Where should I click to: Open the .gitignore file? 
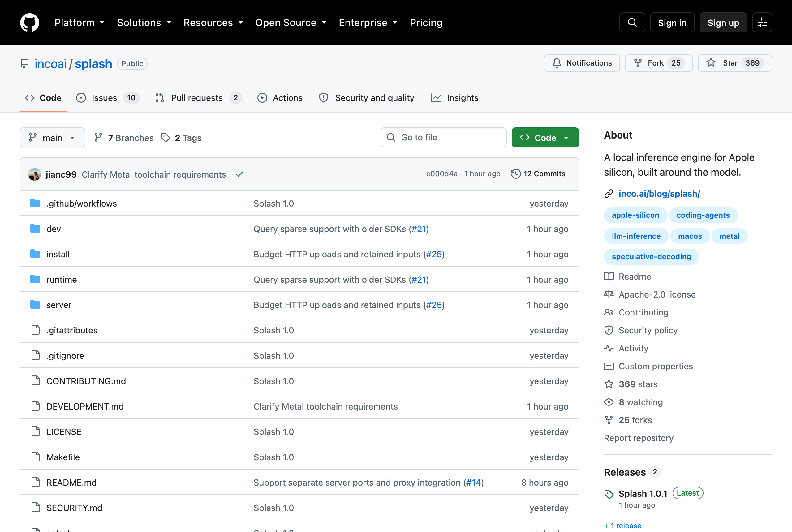(65, 356)
